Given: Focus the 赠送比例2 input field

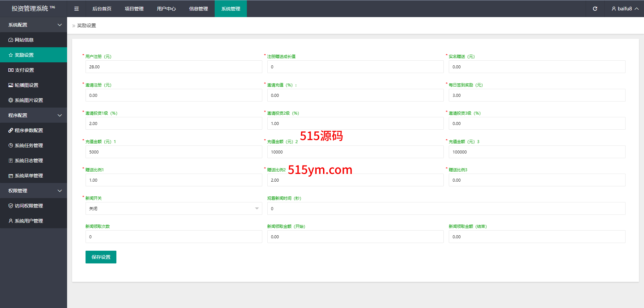Looking at the screenshot, I should pyautogui.click(x=355, y=180).
